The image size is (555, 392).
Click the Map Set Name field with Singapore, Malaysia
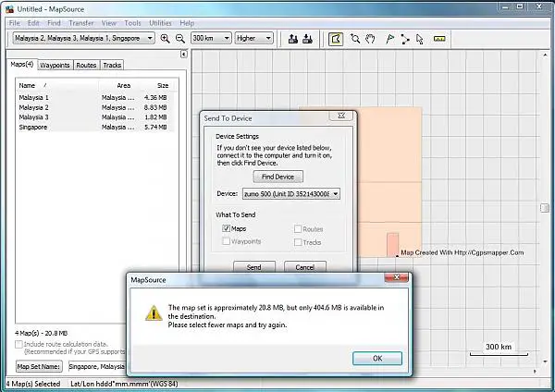point(97,366)
